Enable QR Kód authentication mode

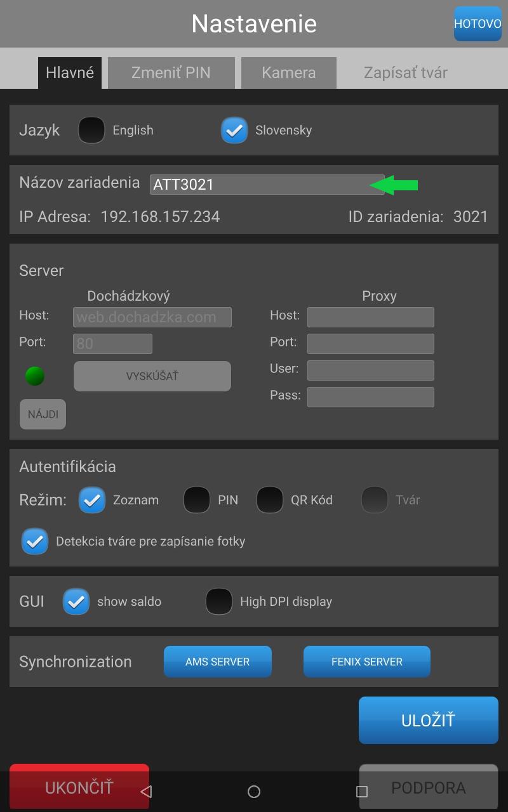pyautogui.click(x=270, y=500)
